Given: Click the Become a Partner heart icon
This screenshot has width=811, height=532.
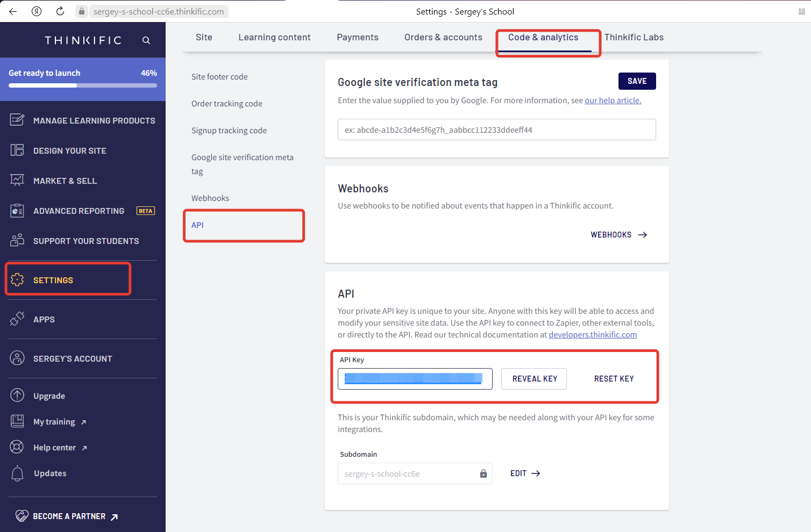Looking at the screenshot, I should coord(22,516).
